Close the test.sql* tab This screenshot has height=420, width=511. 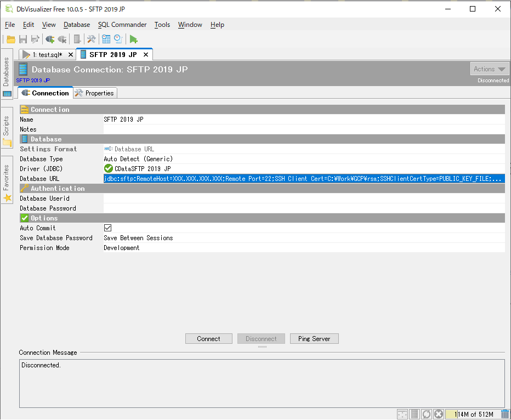click(x=70, y=55)
